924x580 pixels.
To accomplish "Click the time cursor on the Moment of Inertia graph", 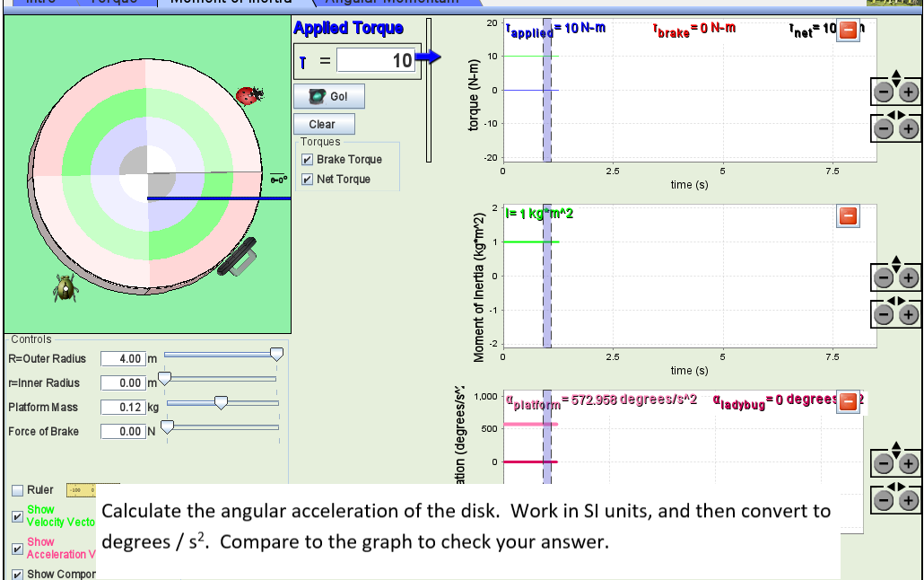I will click(547, 277).
